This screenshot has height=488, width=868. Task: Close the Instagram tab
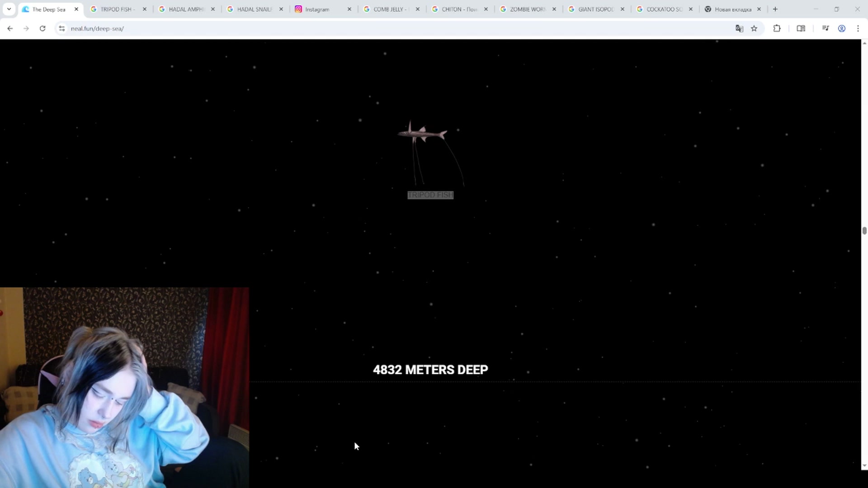coord(349,9)
